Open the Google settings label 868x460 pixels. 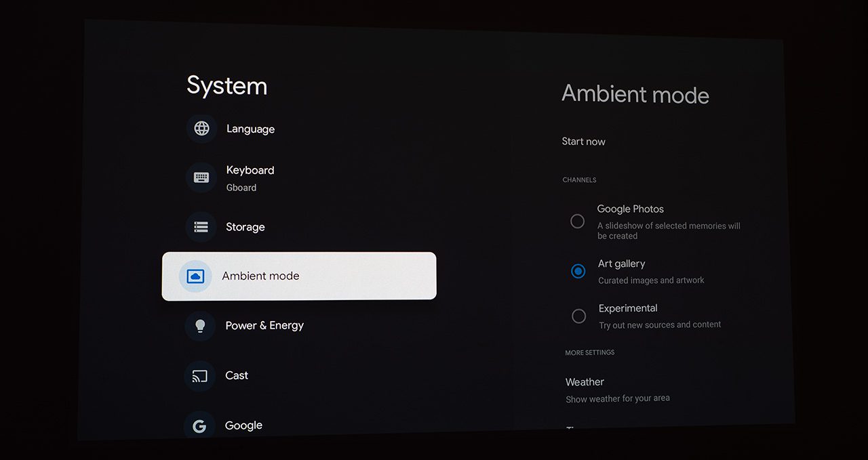[243, 425]
